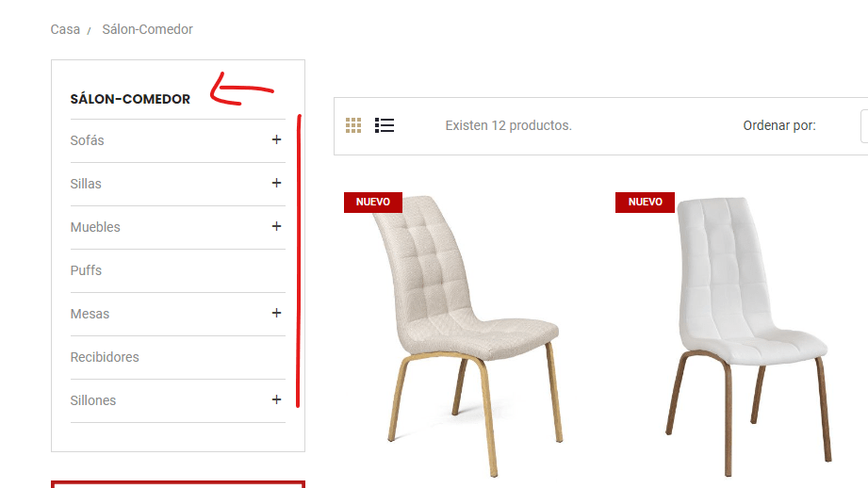Go to Mesas category
This screenshot has height=488, width=868.
90,314
